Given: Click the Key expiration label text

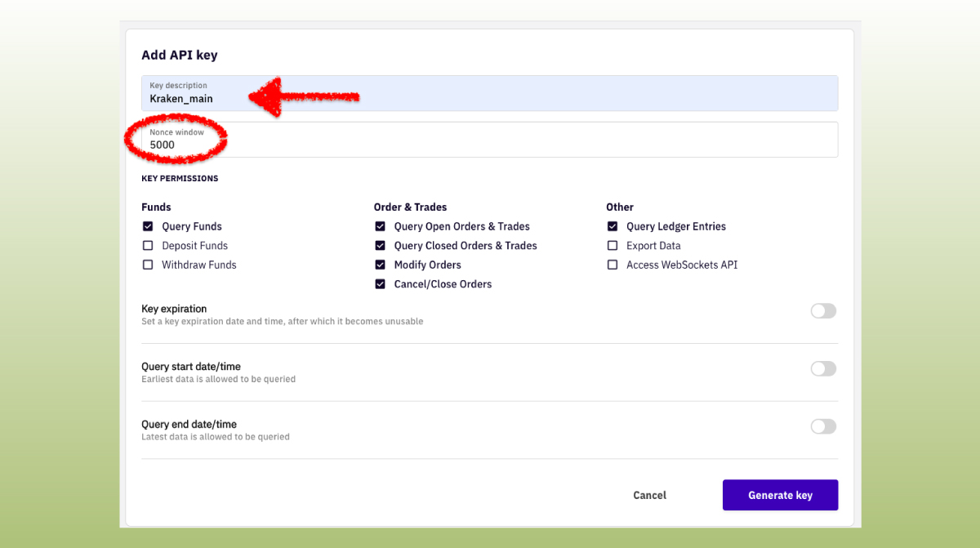Looking at the screenshot, I should (x=173, y=309).
